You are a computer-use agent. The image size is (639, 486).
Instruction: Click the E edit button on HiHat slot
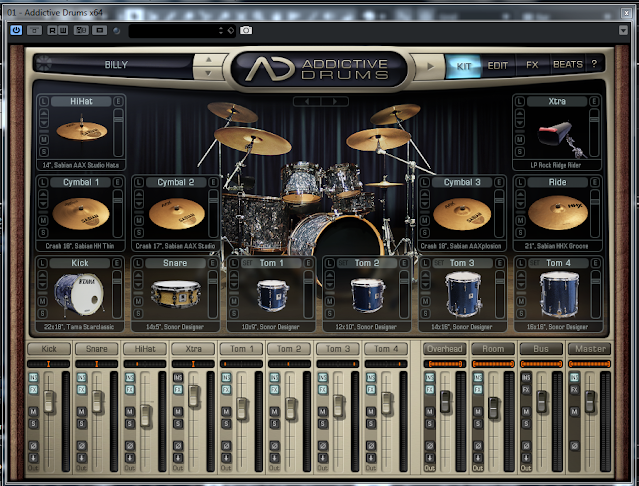pos(118,101)
